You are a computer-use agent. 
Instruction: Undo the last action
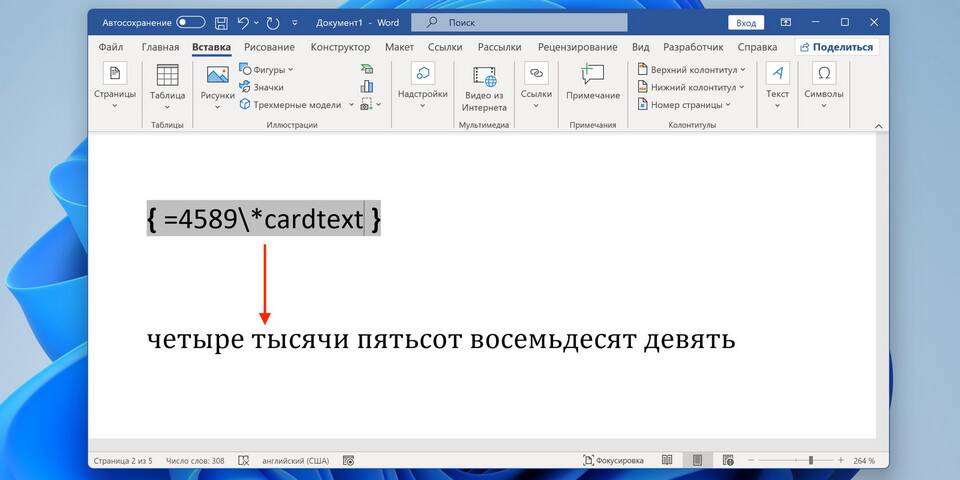click(x=243, y=23)
